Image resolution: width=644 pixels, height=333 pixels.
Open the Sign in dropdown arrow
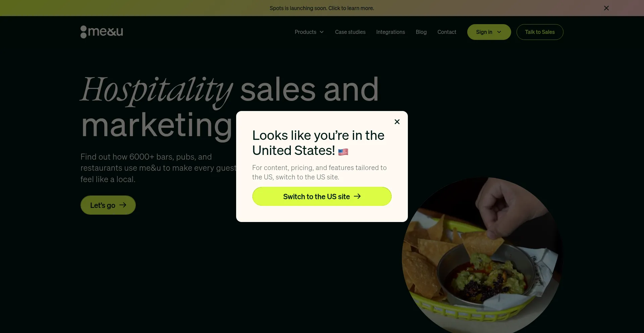click(x=499, y=32)
